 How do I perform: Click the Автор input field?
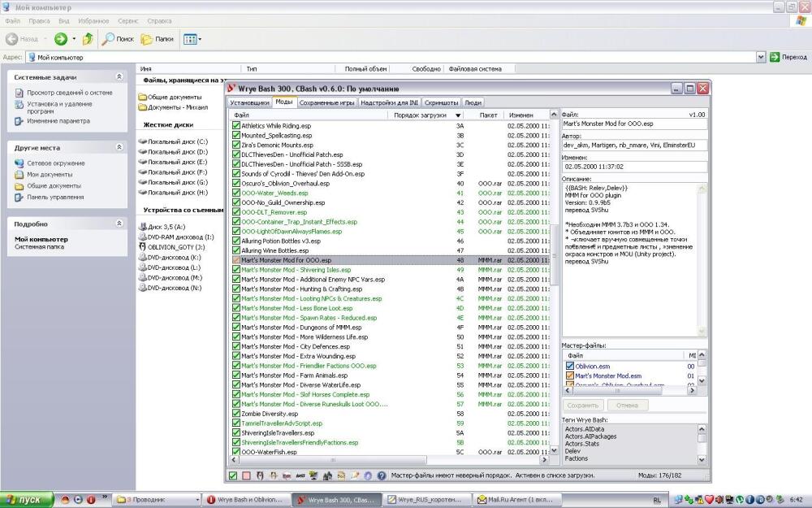tap(634, 145)
